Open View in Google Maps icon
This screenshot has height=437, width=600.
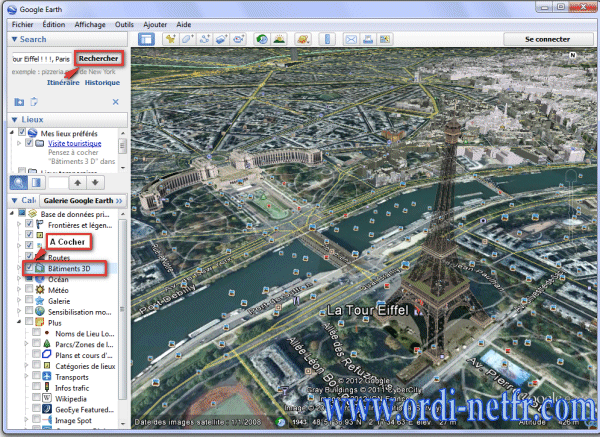click(x=385, y=39)
